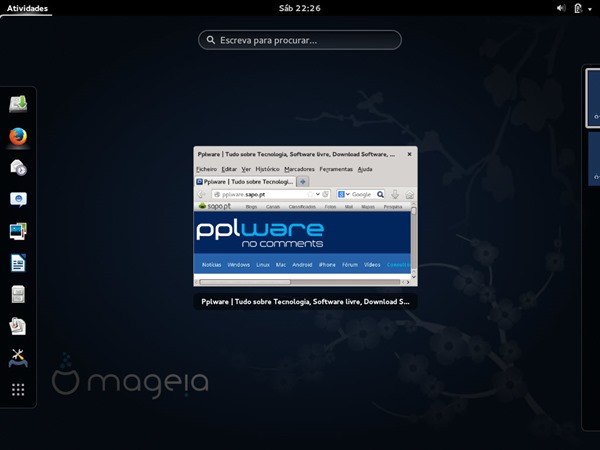Image resolution: width=600 pixels, height=450 pixels.
Task: Open a new tab with plus button
Action: point(303,182)
